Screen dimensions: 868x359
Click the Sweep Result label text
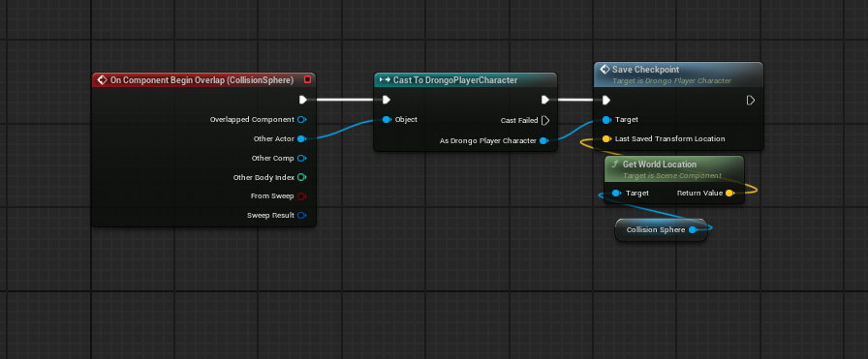270,215
